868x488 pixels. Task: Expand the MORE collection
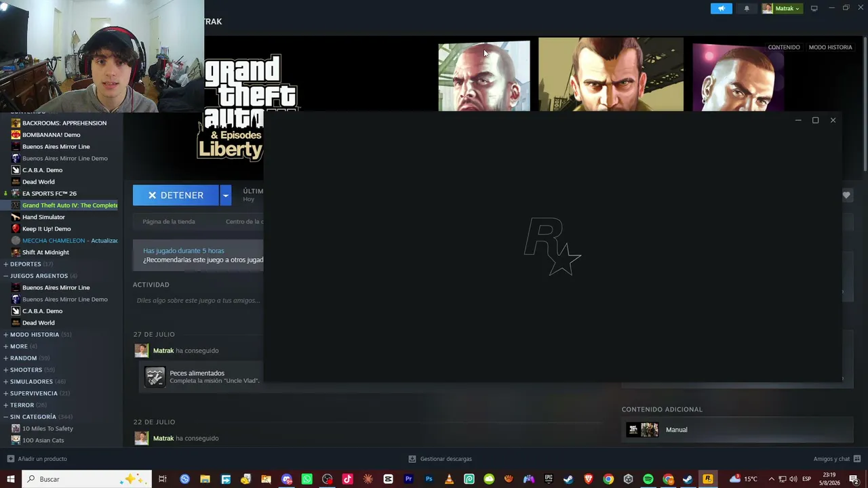(19, 346)
